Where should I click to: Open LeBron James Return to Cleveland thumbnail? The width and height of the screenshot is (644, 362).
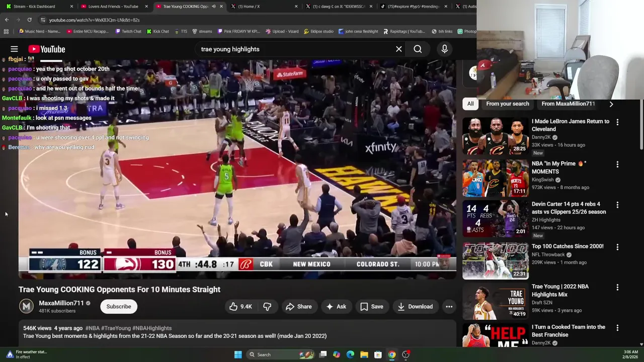[495, 136]
